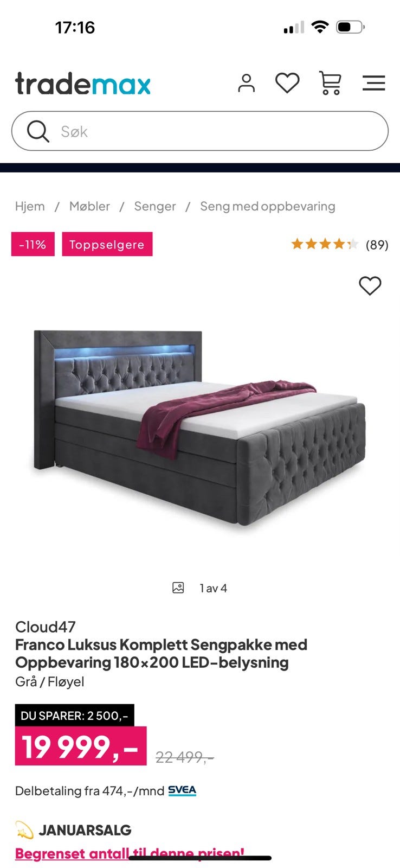The height and width of the screenshot is (868, 400).
Task: Click the Toppselgere badge
Action: pos(107,244)
